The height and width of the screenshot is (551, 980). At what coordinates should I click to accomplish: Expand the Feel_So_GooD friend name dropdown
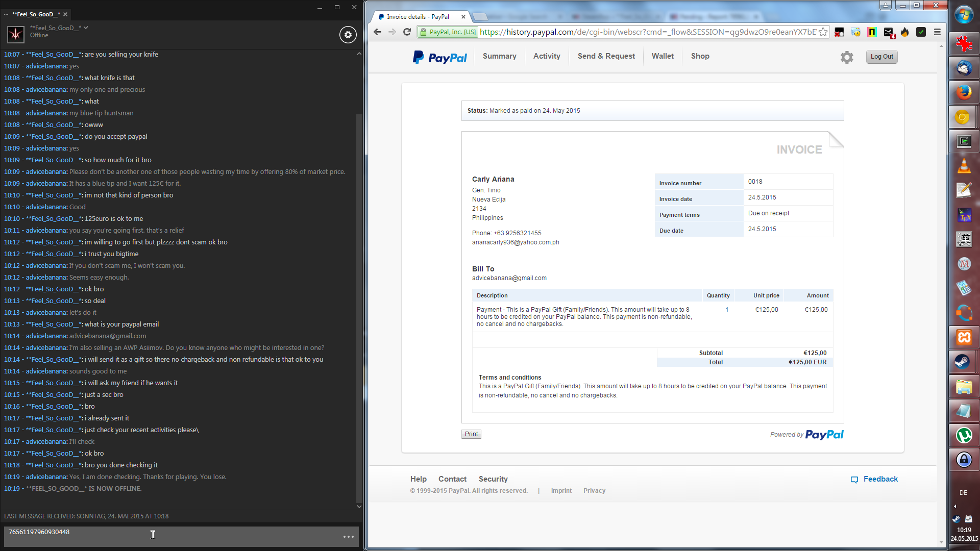click(x=86, y=28)
